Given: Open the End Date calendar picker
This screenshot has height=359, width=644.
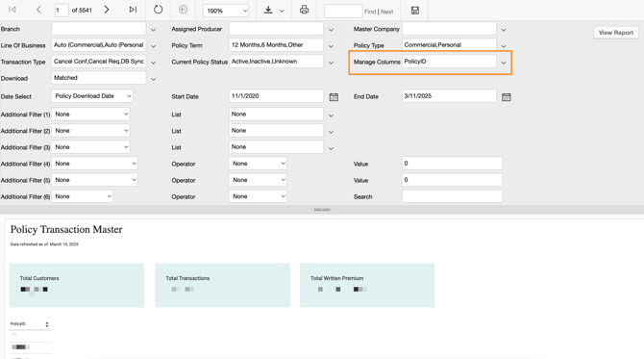Looking at the screenshot, I should coord(506,97).
